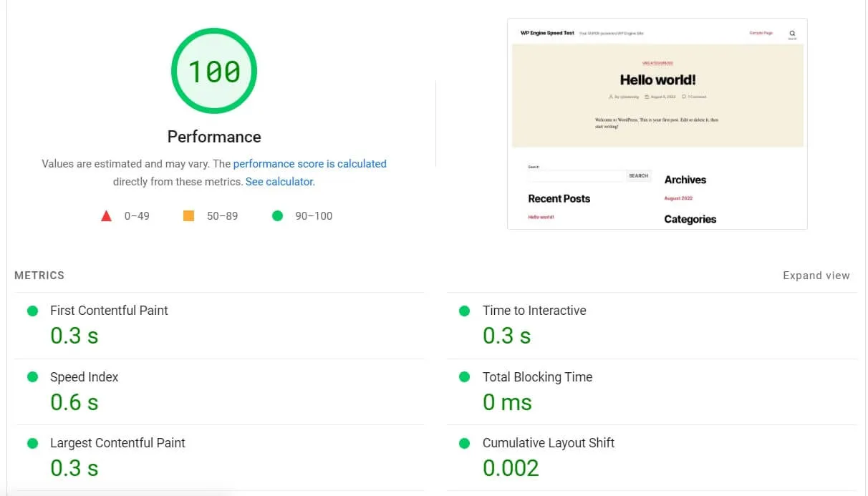
Task: Click the green dot beside Speed Index
Action: [x=32, y=376]
